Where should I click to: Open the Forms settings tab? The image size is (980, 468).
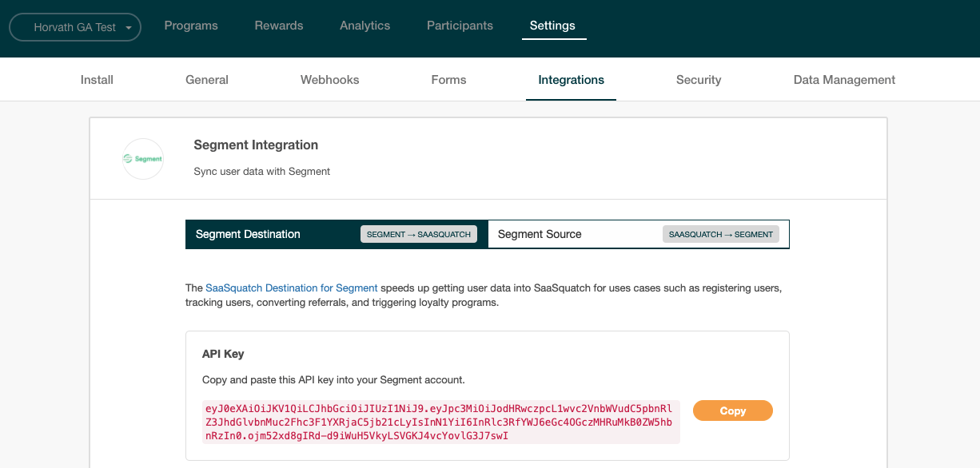[x=448, y=79]
